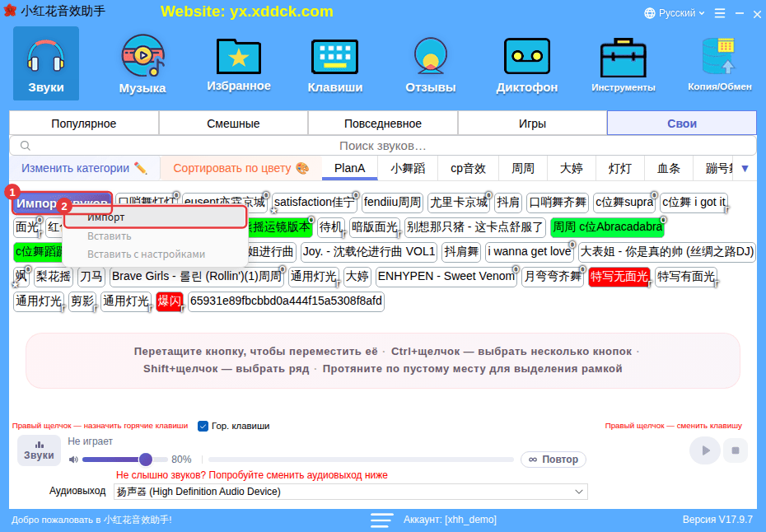Select the PlanA category tab
The image size is (766, 532).
pyautogui.click(x=350, y=168)
